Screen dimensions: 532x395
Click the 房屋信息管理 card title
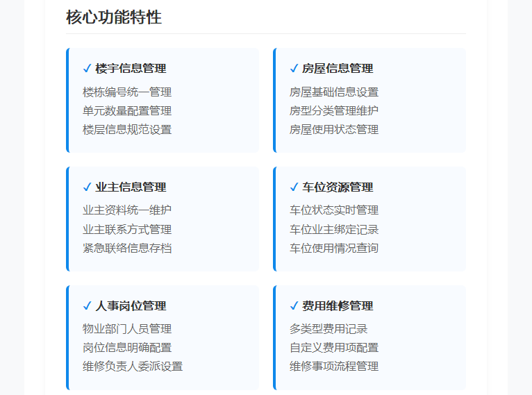tap(338, 69)
